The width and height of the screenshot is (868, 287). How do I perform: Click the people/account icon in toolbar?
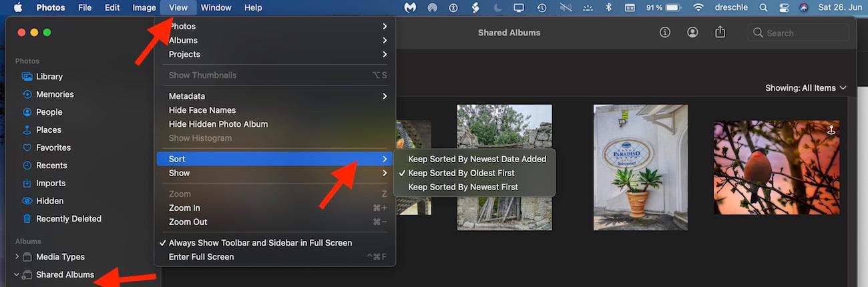point(692,32)
